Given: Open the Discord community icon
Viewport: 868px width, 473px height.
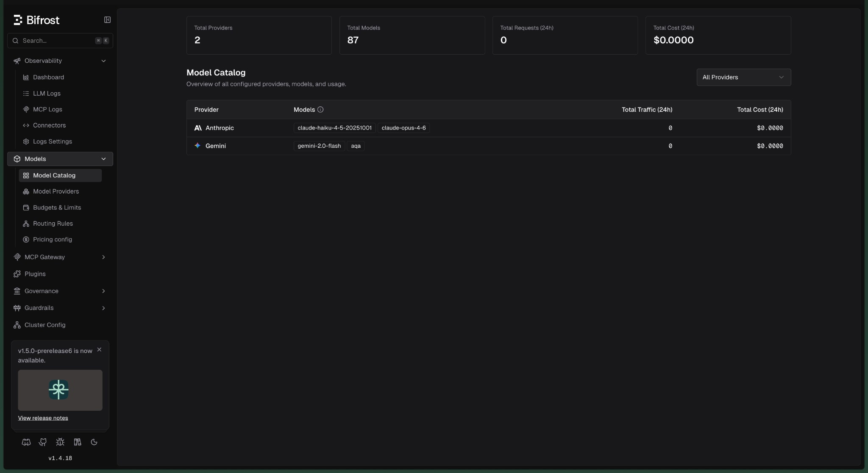Looking at the screenshot, I should pyautogui.click(x=26, y=442).
